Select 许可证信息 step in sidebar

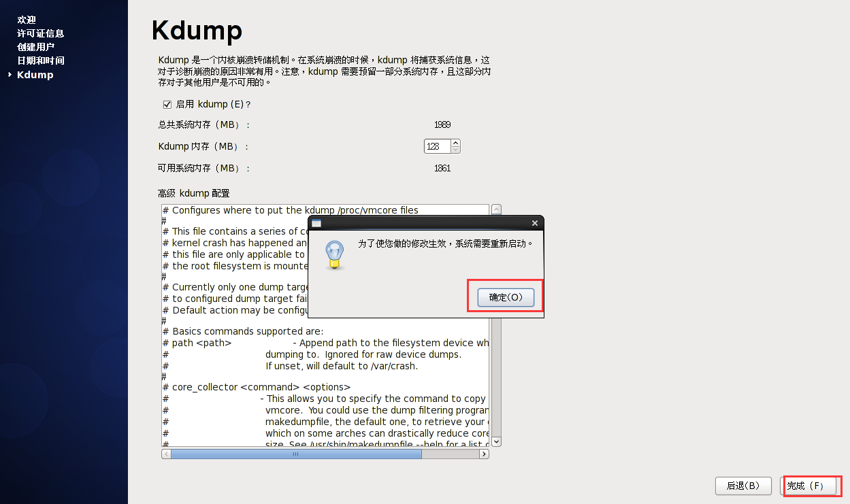41,33
